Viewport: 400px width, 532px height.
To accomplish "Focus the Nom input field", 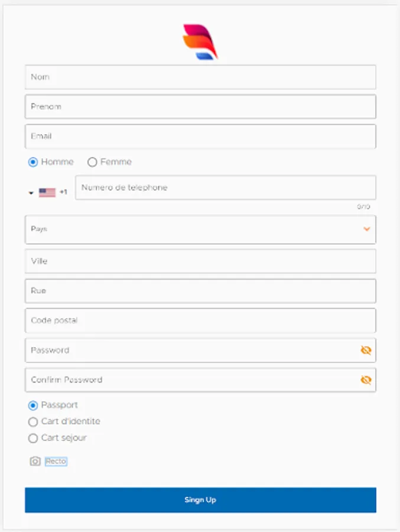I will (x=200, y=77).
